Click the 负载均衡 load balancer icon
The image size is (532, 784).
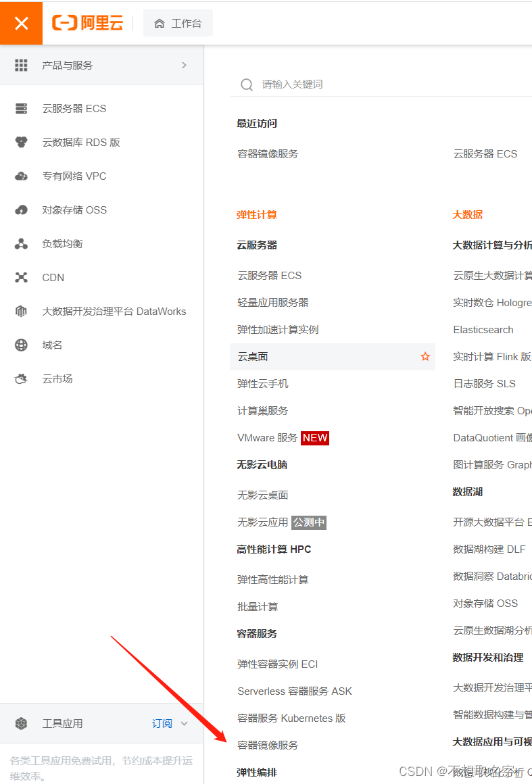point(21,243)
